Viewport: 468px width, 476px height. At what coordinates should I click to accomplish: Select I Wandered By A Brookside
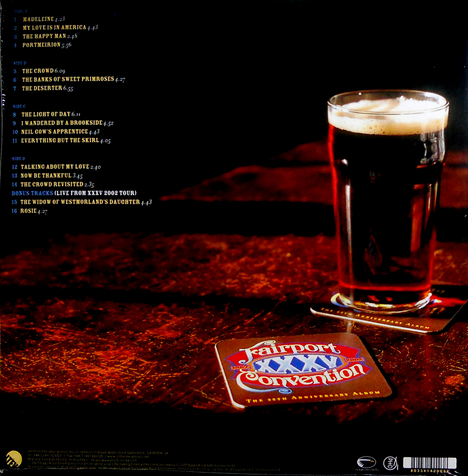[63, 123]
